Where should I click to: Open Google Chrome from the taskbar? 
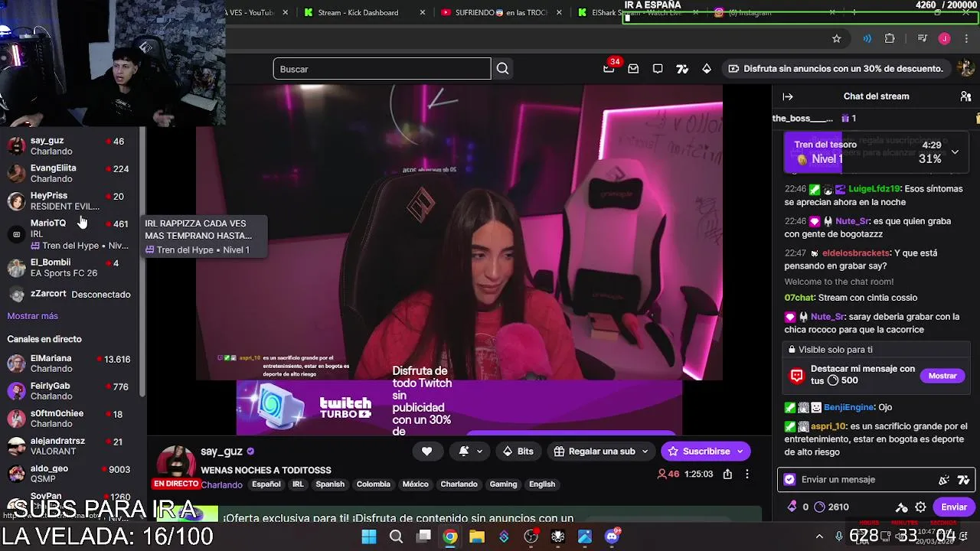[x=450, y=536]
